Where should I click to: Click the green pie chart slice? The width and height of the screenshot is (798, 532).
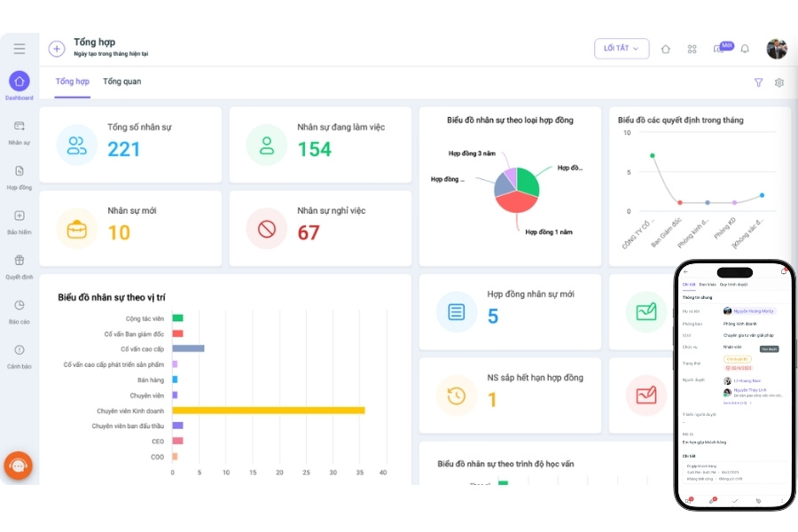pyautogui.click(x=528, y=181)
